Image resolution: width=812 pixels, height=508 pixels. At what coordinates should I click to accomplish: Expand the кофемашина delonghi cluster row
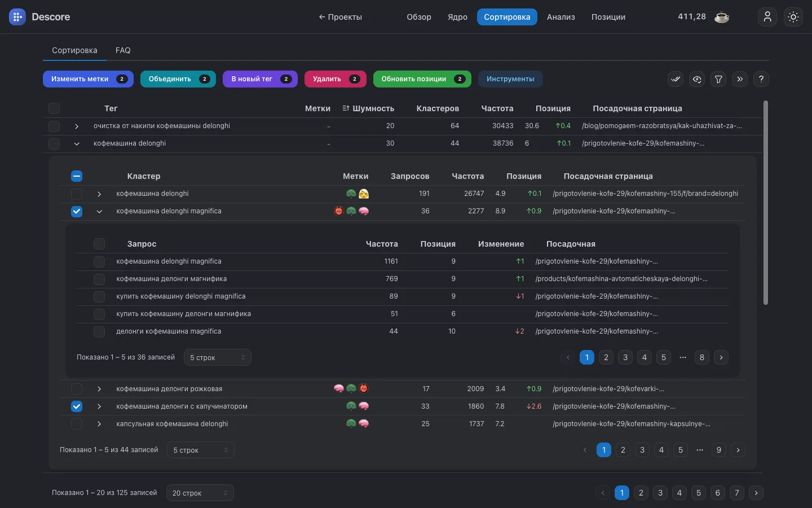[x=99, y=194]
